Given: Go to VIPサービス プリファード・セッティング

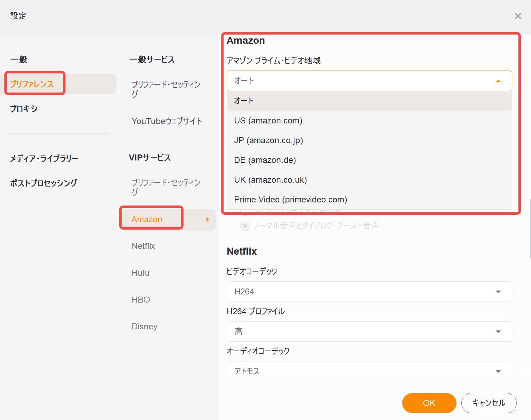Looking at the screenshot, I should pos(166,187).
